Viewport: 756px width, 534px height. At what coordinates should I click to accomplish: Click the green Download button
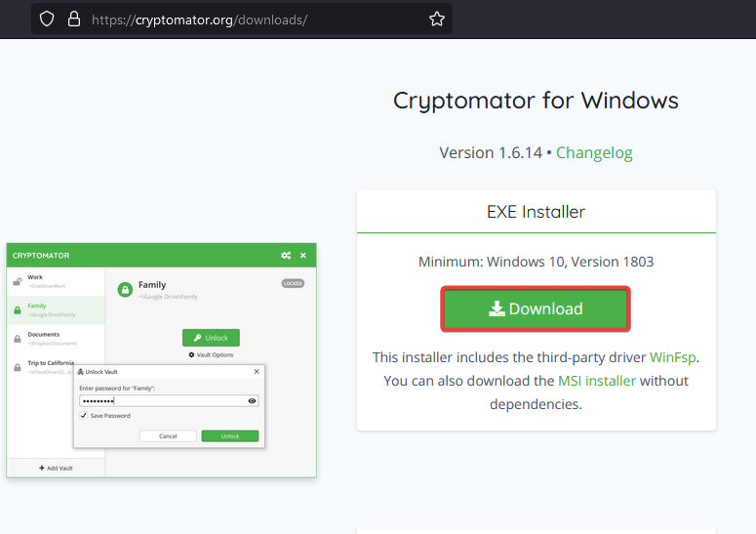coord(536,308)
